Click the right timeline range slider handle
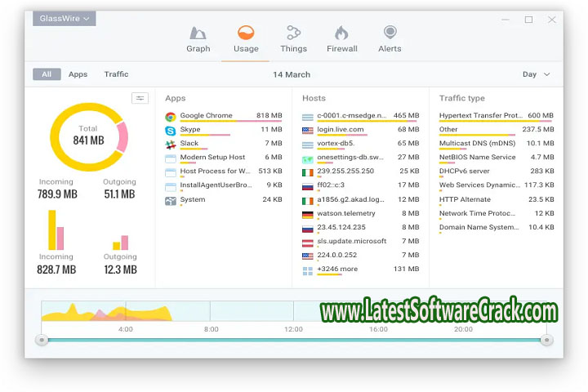The image size is (588, 392). click(x=546, y=341)
